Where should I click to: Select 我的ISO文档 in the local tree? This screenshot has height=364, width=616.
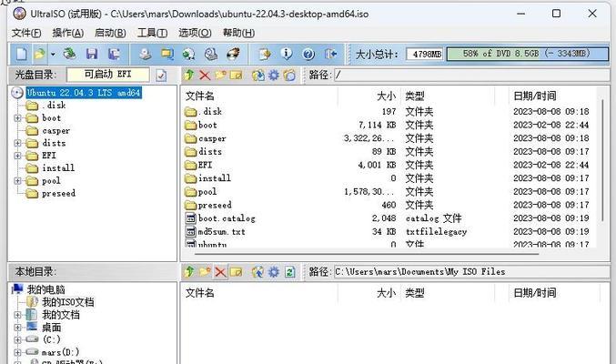(x=68, y=302)
